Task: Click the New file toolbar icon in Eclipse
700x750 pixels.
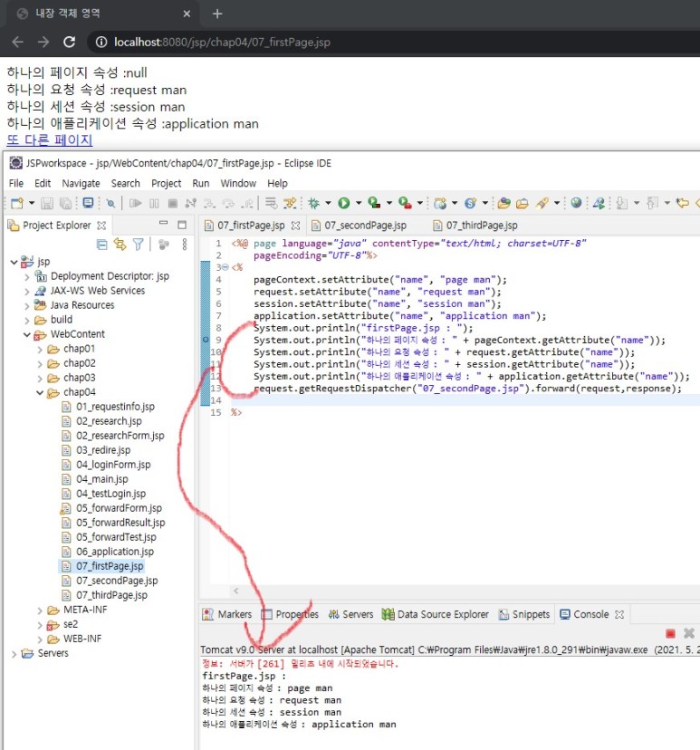Action: point(16,203)
